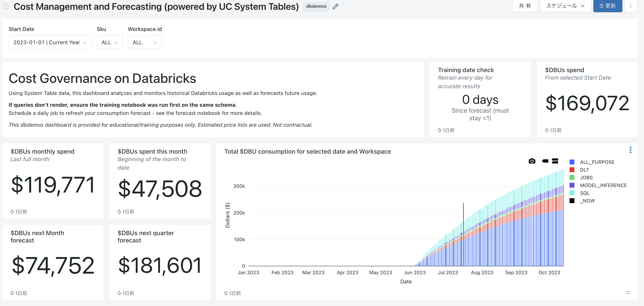Click the $74,752 next month forecast value
The image size is (644, 306).
pyautogui.click(x=53, y=265)
